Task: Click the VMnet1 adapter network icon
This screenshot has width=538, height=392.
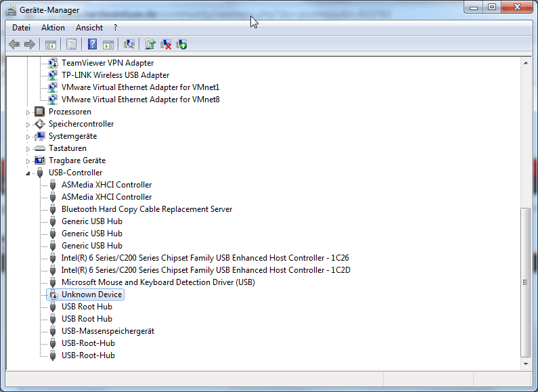Action: [53, 87]
